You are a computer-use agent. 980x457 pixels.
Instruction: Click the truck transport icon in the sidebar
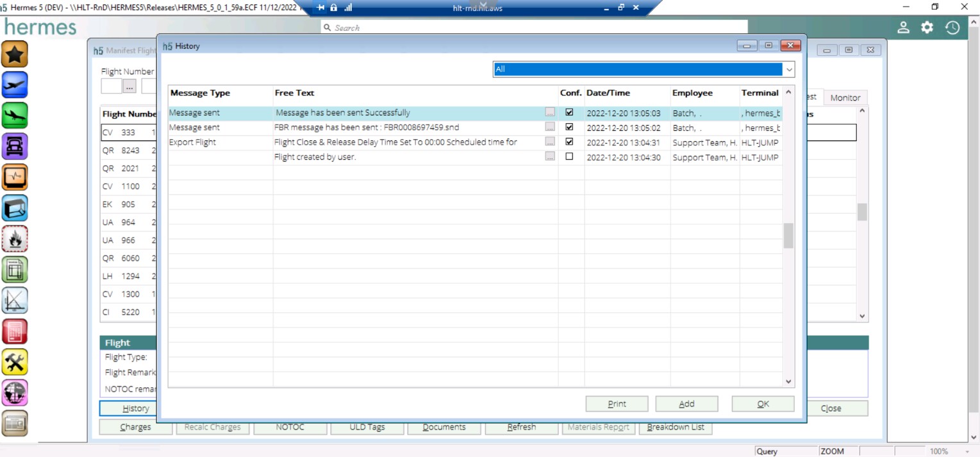tap(15, 147)
